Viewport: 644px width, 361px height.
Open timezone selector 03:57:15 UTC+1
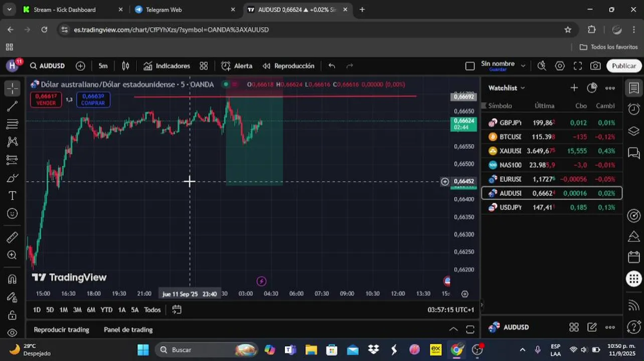450,310
